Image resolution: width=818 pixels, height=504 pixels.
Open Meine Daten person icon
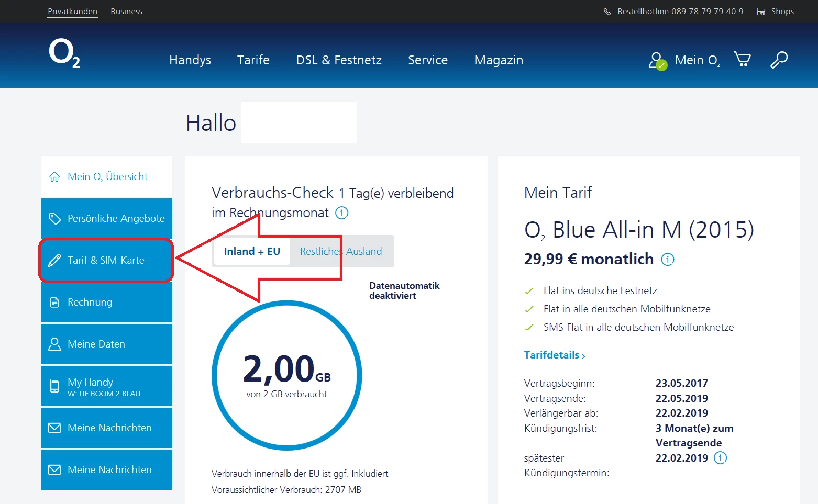(x=54, y=344)
